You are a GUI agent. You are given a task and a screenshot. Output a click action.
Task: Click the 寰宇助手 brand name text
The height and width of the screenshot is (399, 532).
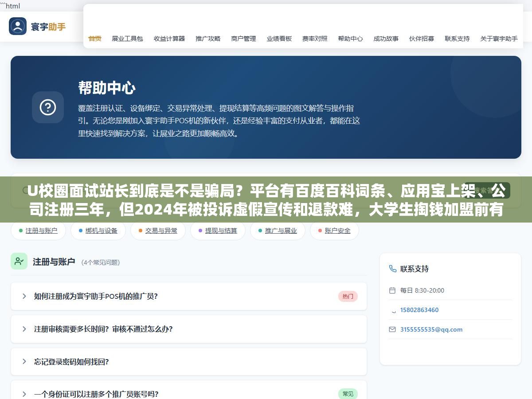coord(48,27)
